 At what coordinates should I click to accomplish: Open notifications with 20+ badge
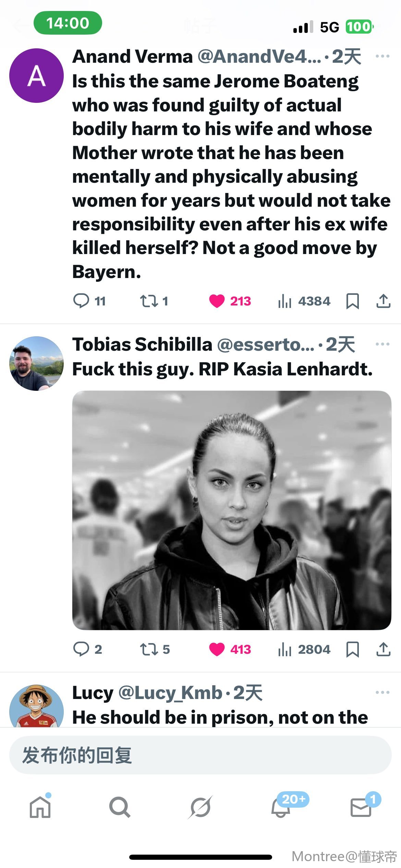pos(281,807)
